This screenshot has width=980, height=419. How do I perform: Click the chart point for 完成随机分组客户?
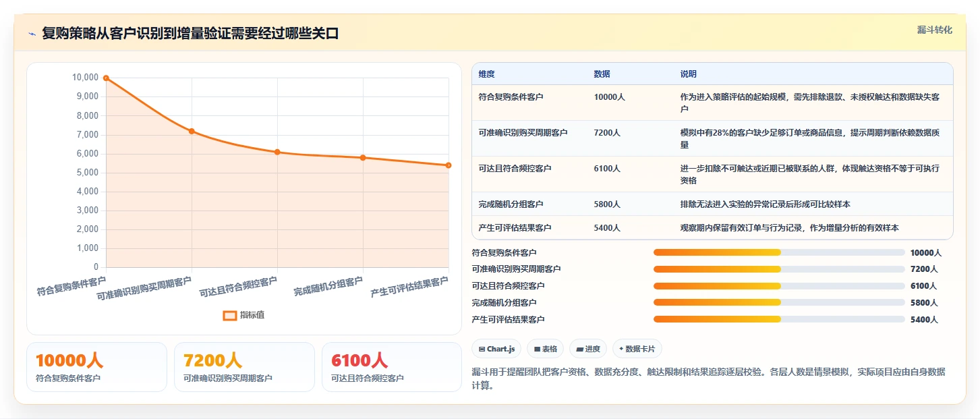[x=363, y=158]
